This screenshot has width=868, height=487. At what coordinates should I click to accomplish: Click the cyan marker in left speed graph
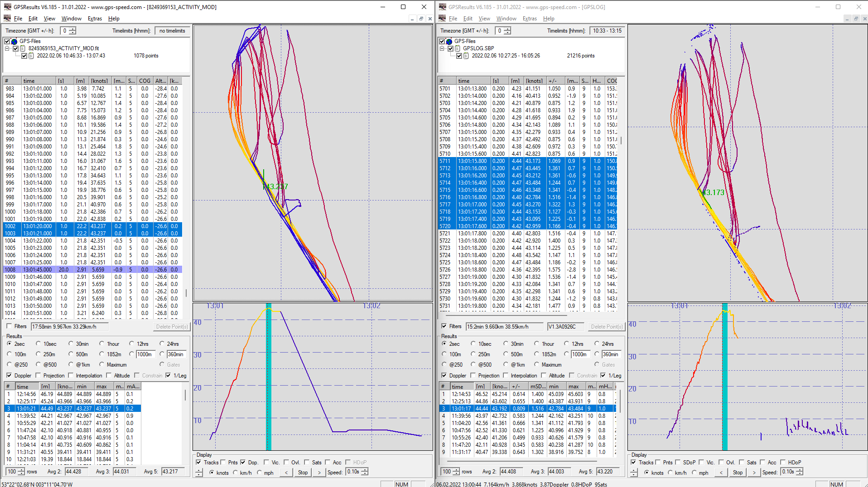click(269, 377)
